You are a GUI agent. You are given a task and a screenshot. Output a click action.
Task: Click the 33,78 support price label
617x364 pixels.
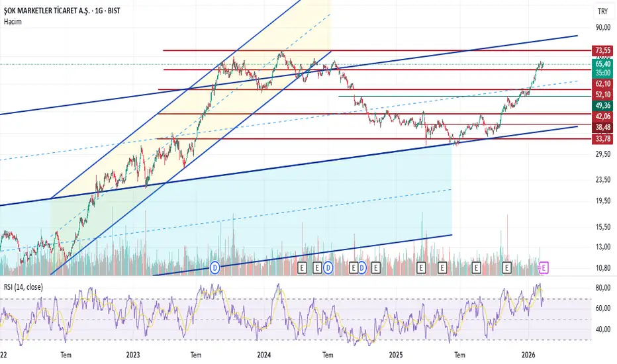point(602,138)
